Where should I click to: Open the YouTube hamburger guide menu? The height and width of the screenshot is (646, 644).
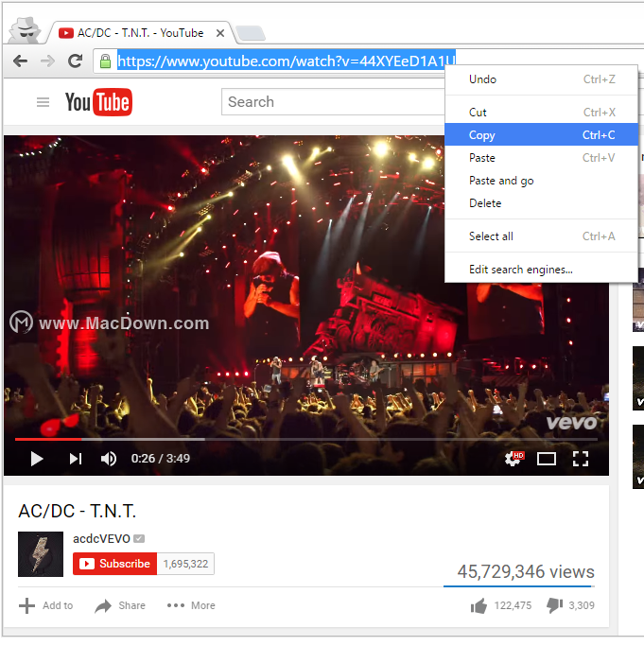pyautogui.click(x=43, y=102)
